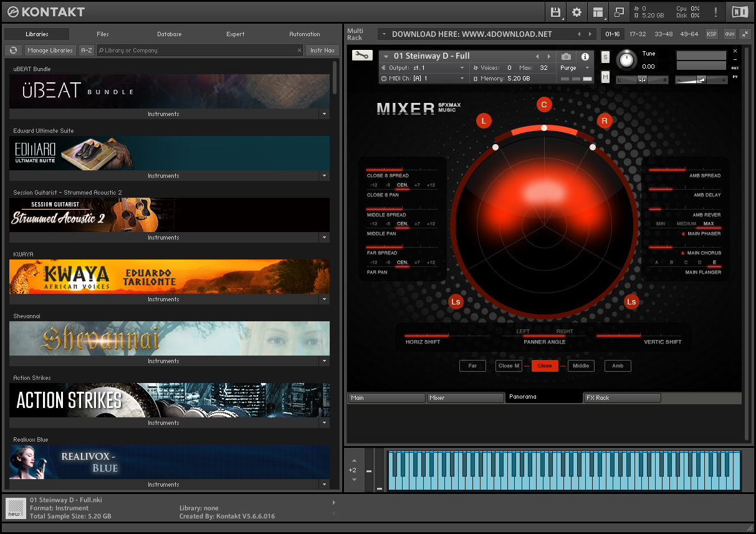The height and width of the screenshot is (534, 756).
Task: Expand the KWAYA Instruments dropdown
Action: pyautogui.click(x=324, y=299)
